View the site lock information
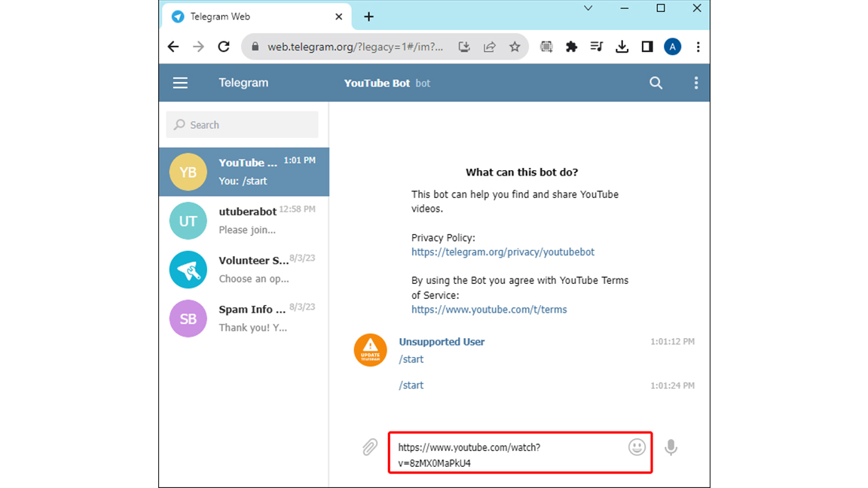The image size is (868, 488). tap(255, 47)
